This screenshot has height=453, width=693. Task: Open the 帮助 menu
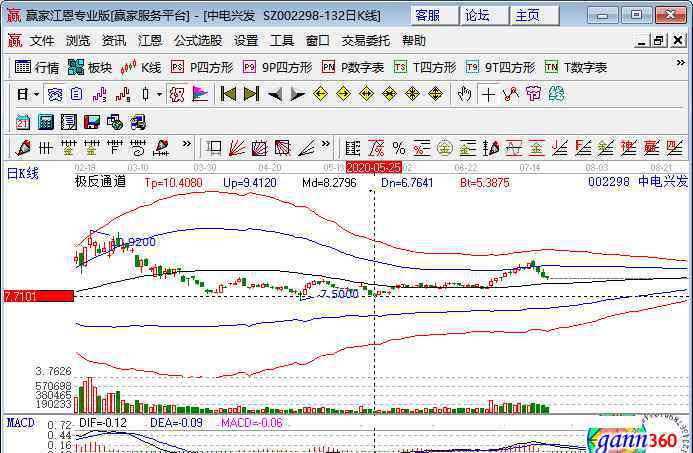tap(414, 41)
